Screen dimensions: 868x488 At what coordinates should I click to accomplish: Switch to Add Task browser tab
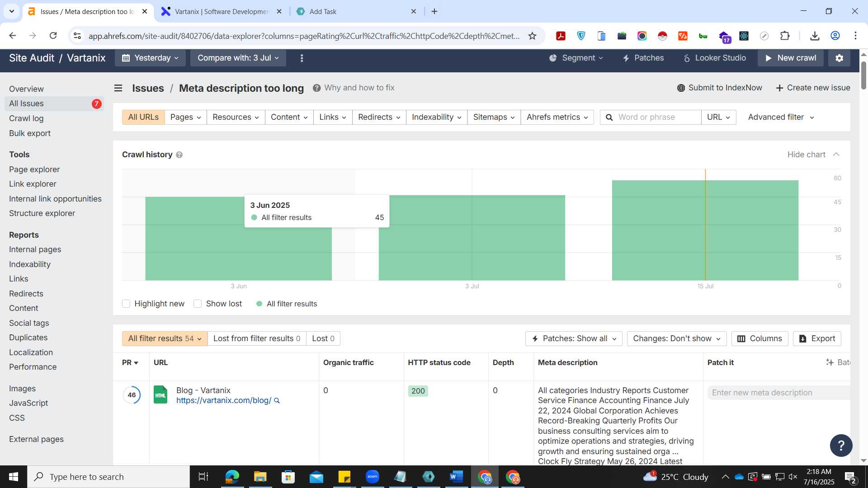click(356, 12)
